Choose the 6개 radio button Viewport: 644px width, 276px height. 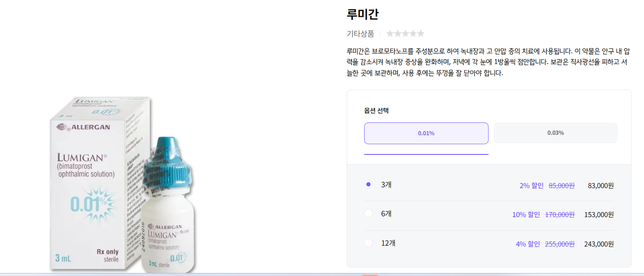pyautogui.click(x=368, y=213)
